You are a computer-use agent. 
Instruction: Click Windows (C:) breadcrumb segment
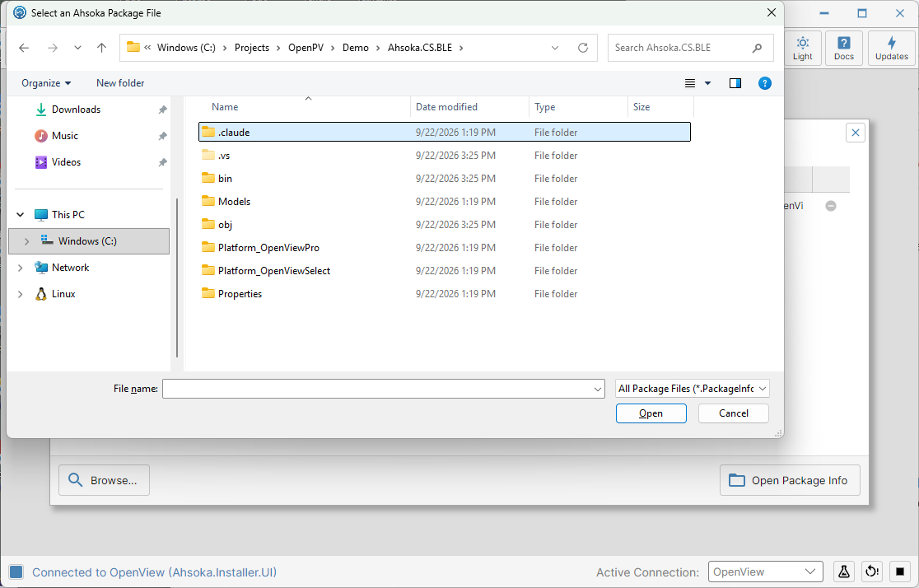[186, 48]
